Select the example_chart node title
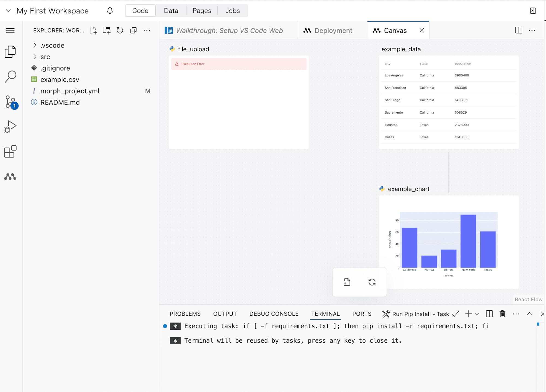546x392 pixels. [409, 189]
